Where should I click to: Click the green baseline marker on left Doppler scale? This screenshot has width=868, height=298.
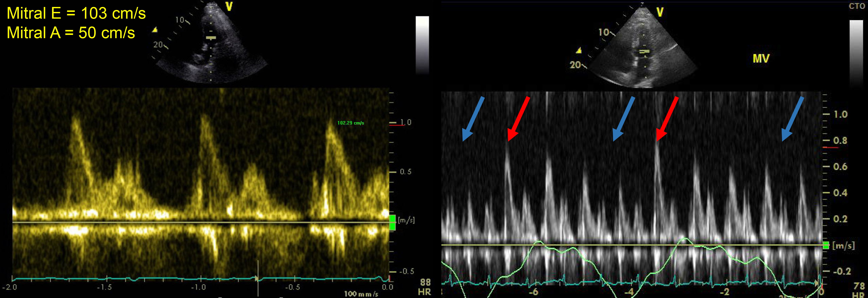coord(392,223)
